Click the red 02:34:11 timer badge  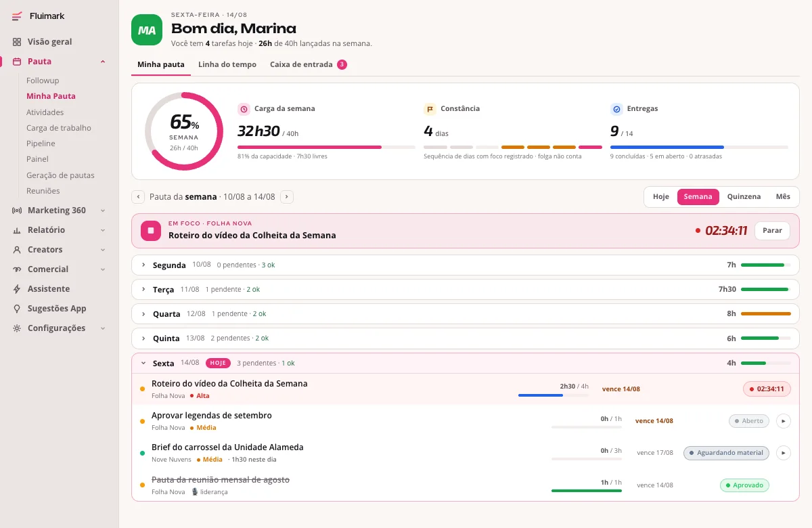click(x=767, y=389)
